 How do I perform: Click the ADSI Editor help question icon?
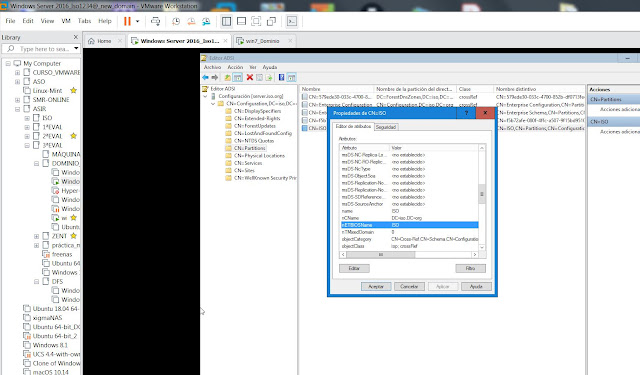(x=281, y=77)
